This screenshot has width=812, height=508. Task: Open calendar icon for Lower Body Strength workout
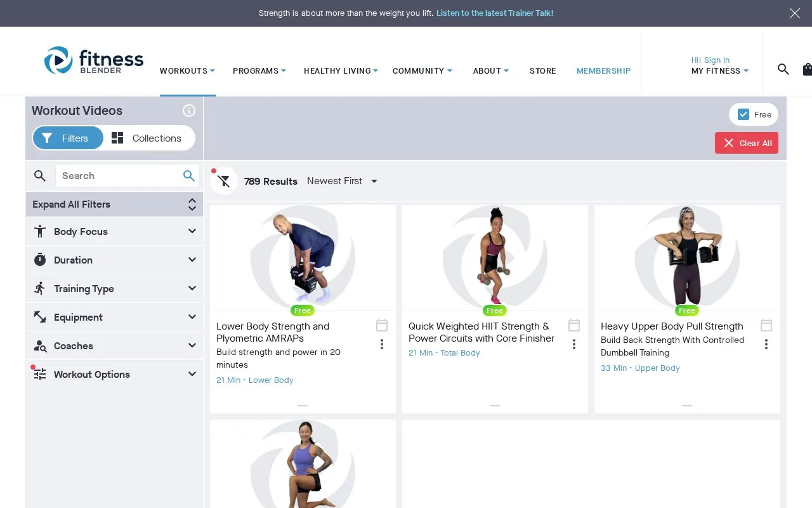pos(382,326)
